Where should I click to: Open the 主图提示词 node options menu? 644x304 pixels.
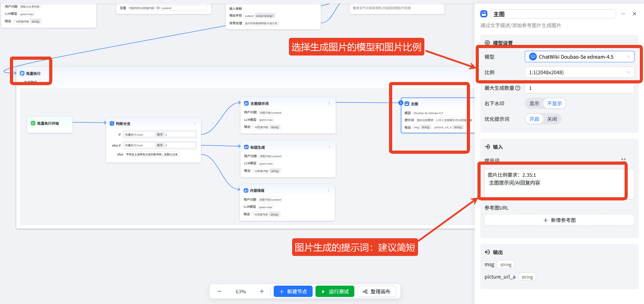click(329, 104)
